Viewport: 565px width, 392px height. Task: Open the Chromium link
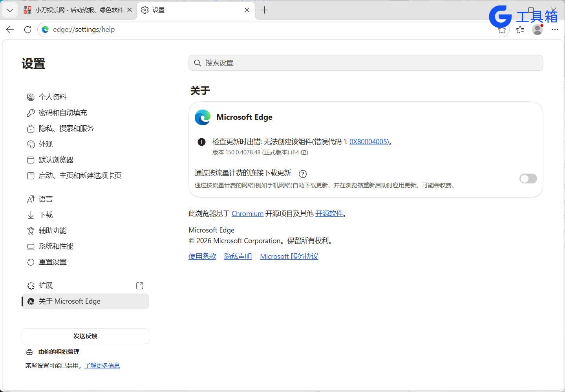click(247, 214)
